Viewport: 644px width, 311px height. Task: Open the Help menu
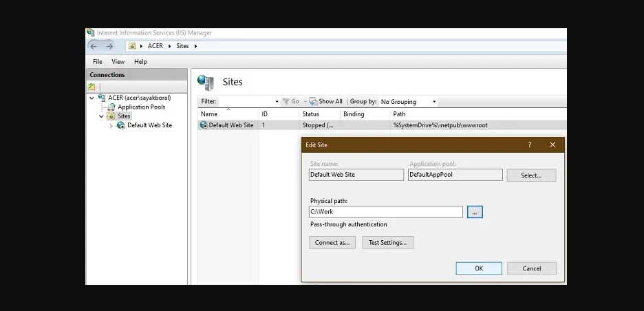140,62
